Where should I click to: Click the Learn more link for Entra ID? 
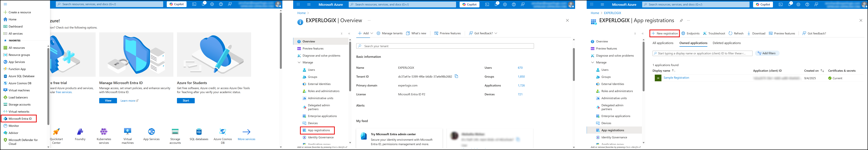[x=129, y=100]
